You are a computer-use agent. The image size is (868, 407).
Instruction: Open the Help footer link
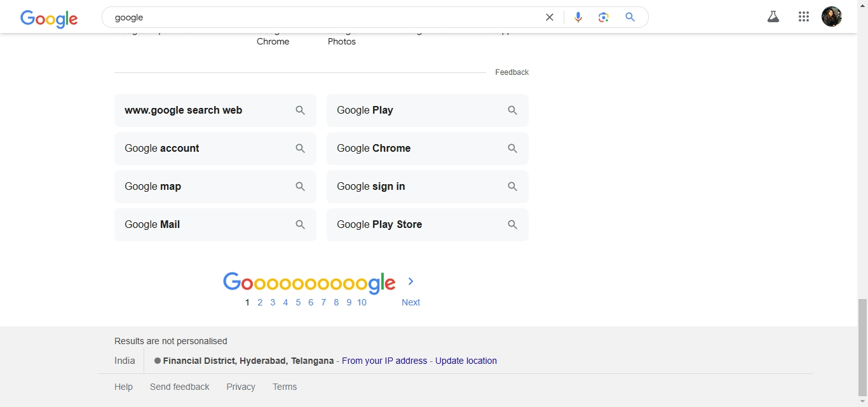[123, 387]
